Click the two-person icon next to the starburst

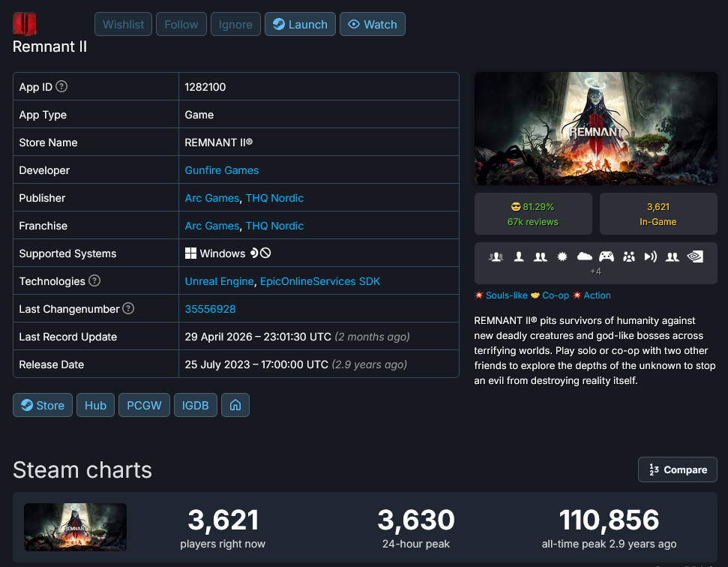[540, 256]
